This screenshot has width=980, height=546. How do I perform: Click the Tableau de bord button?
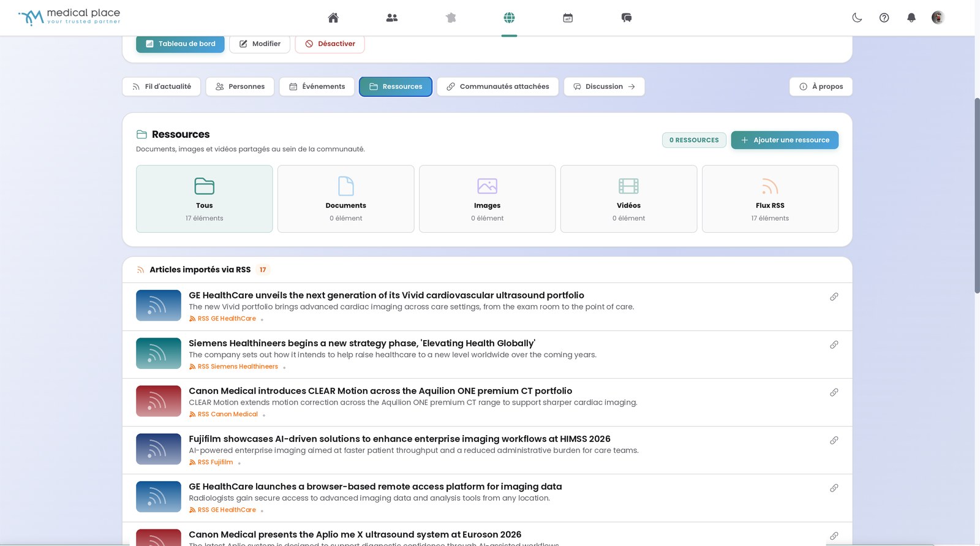(180, 44)
